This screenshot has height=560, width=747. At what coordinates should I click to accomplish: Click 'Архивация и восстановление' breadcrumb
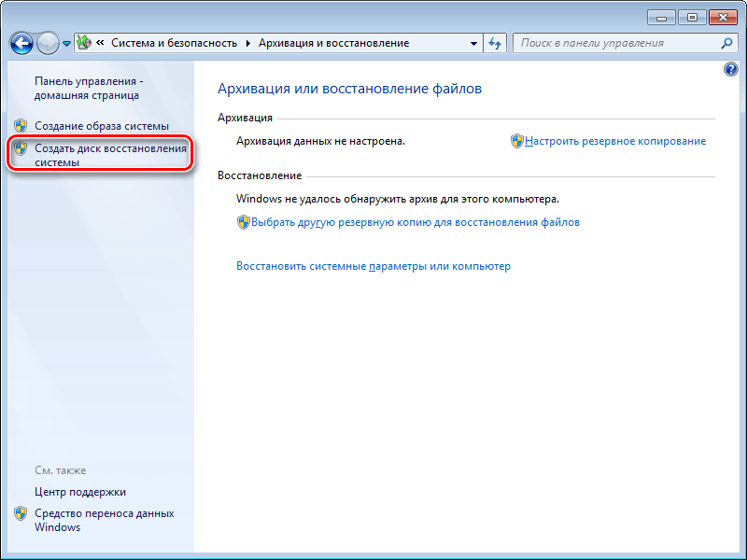[x=333, y=43]
